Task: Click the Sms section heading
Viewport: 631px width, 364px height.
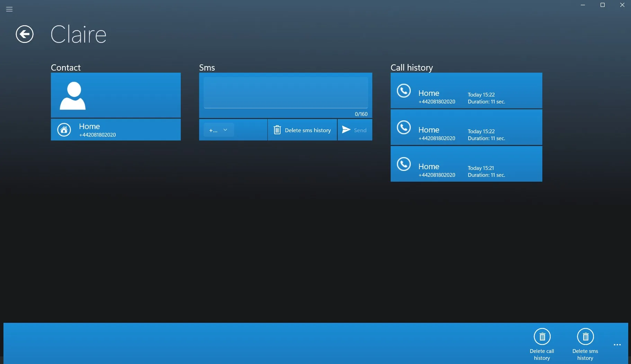Action: pos(207,67)
